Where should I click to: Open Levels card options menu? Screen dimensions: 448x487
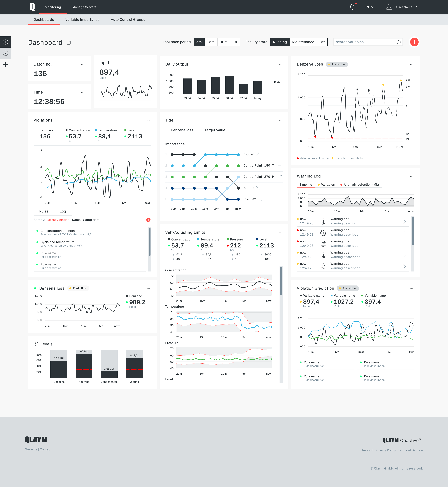(x=148, y=344)
